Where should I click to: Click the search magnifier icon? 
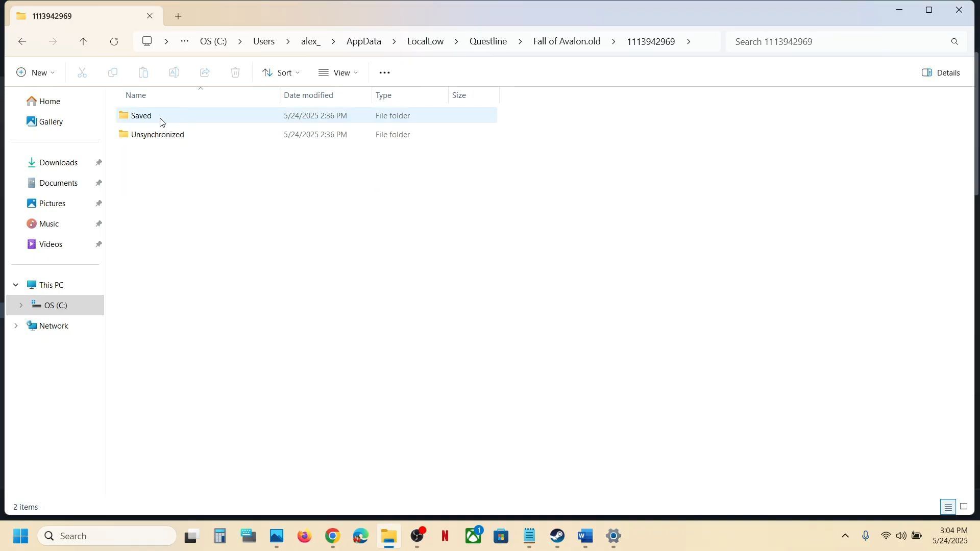point(954,41)
